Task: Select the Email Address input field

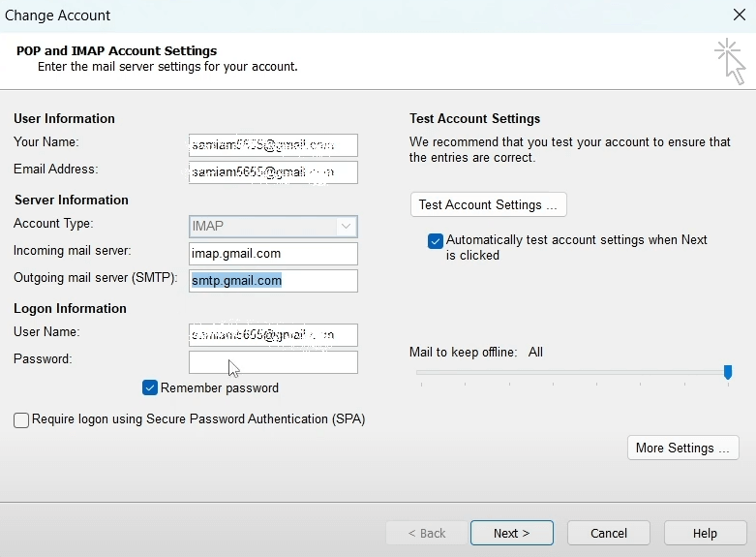Action: (273, 172)
